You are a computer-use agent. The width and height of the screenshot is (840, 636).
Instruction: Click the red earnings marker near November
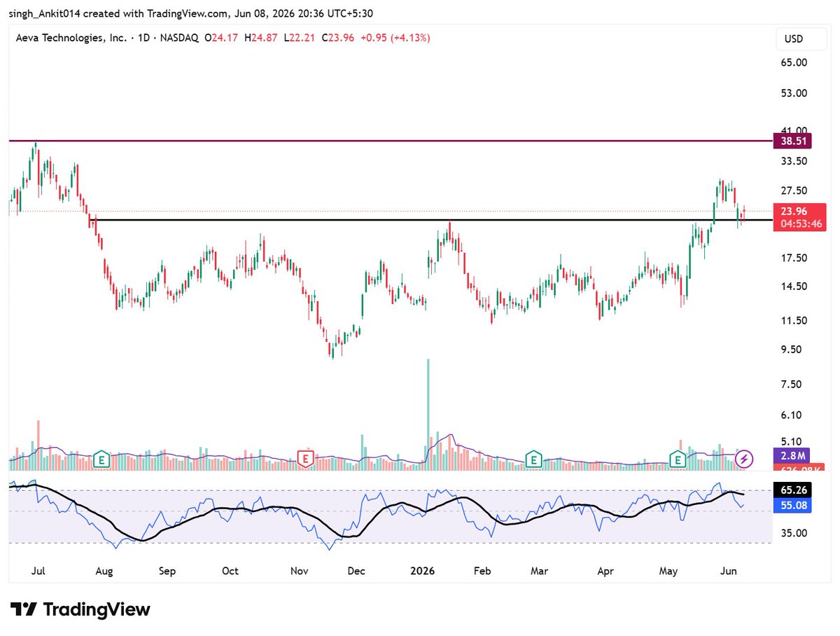click(x=305, y=459)
